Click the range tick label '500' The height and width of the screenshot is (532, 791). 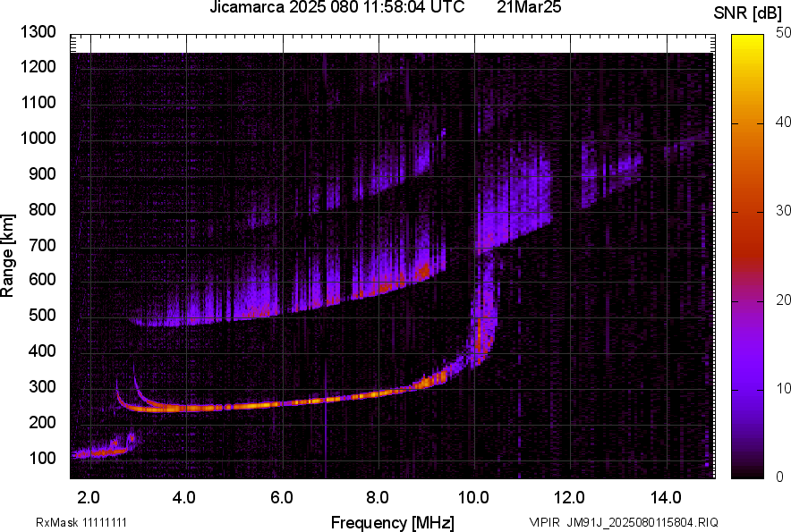[42, 315]
